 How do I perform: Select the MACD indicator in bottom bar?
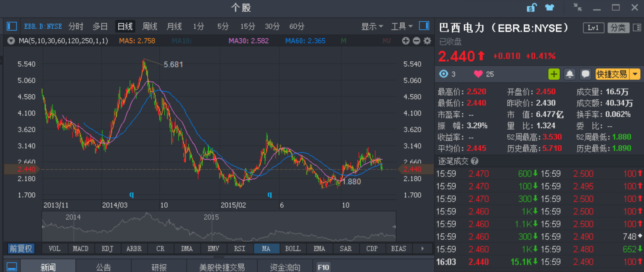pyautogui.click(x=81, y=248)
